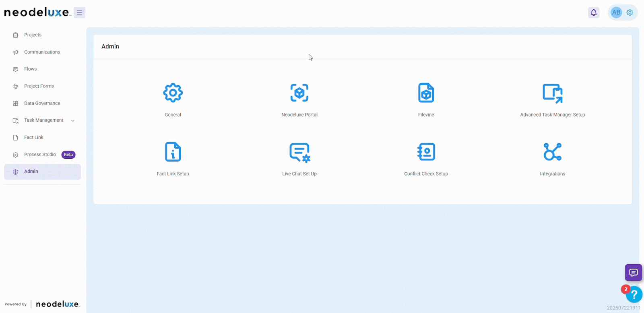Click the Advanced Task Manager Setup label

tap(553, 115)
